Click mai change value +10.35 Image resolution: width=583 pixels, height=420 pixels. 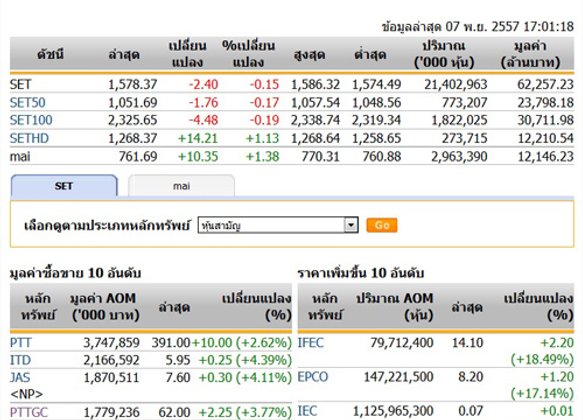click(x=198, y=156)
